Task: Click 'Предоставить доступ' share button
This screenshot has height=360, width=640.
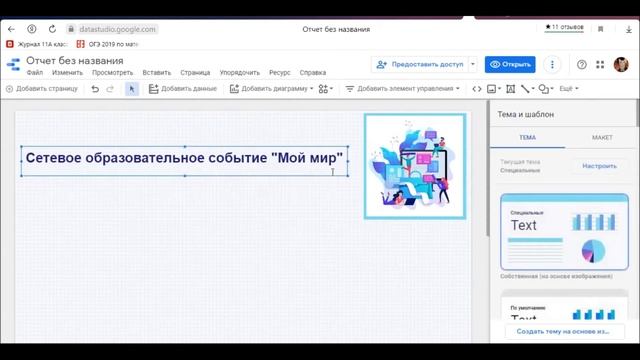Action: click(x=420, y=64)
